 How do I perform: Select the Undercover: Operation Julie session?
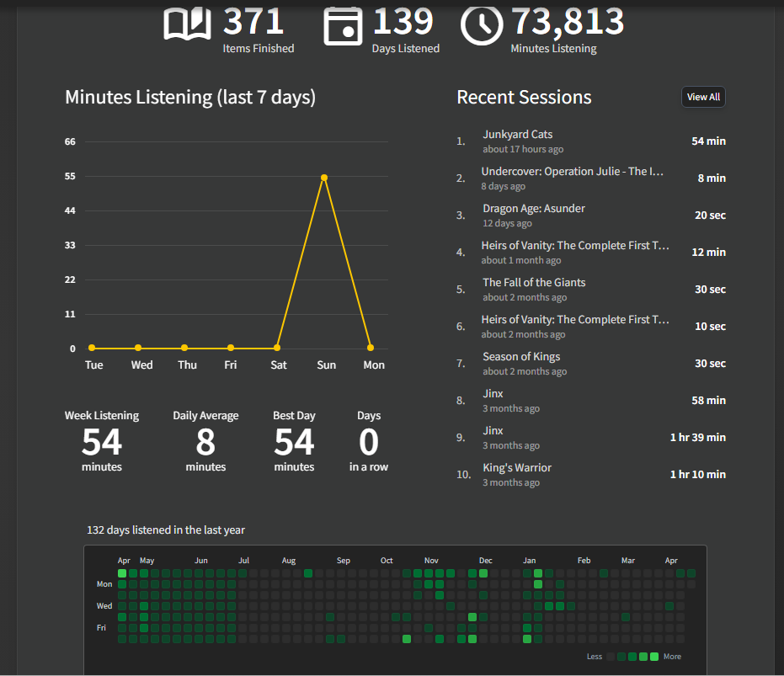[x=573, y=172]
